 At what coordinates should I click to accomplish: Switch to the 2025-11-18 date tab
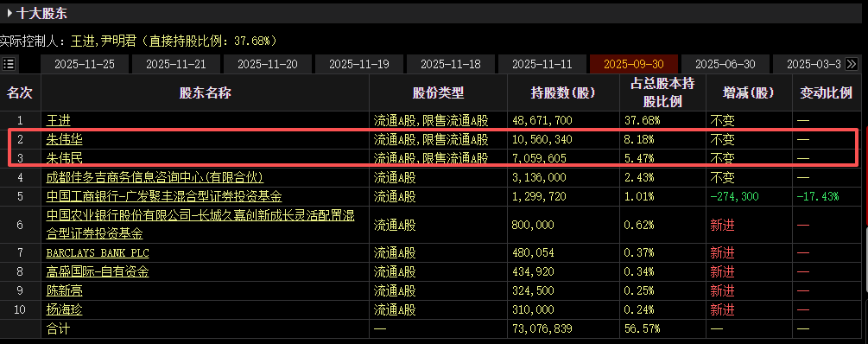point(451,64)
